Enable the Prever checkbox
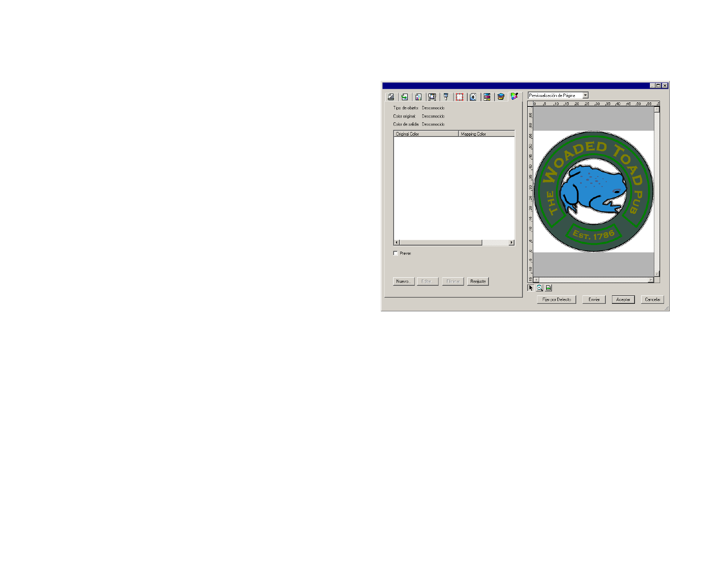728x563 pixels. point(395,253)
